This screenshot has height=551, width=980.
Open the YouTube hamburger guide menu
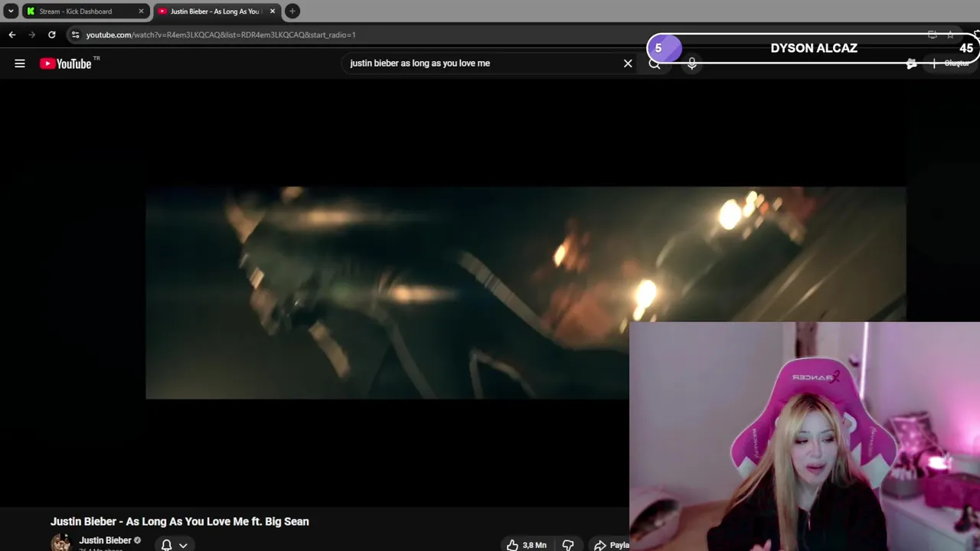coord(20,64)
